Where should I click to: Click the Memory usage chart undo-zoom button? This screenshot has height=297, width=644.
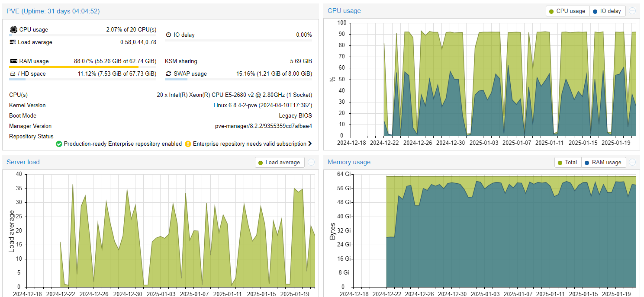click(632, 163)
